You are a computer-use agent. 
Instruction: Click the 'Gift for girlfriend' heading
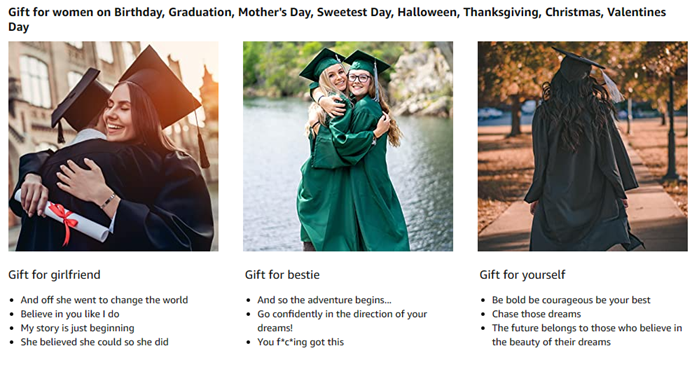(54, 275)
